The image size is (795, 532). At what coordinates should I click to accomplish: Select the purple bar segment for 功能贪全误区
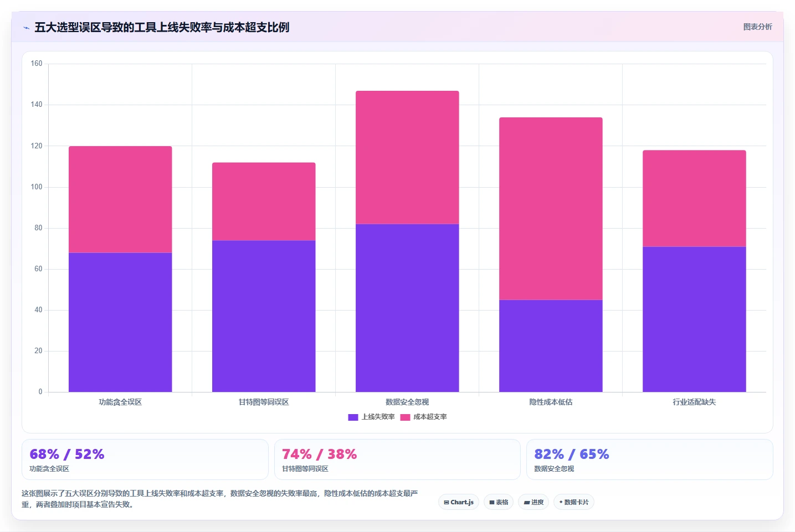pyautogui.click(x=120, y=322)
